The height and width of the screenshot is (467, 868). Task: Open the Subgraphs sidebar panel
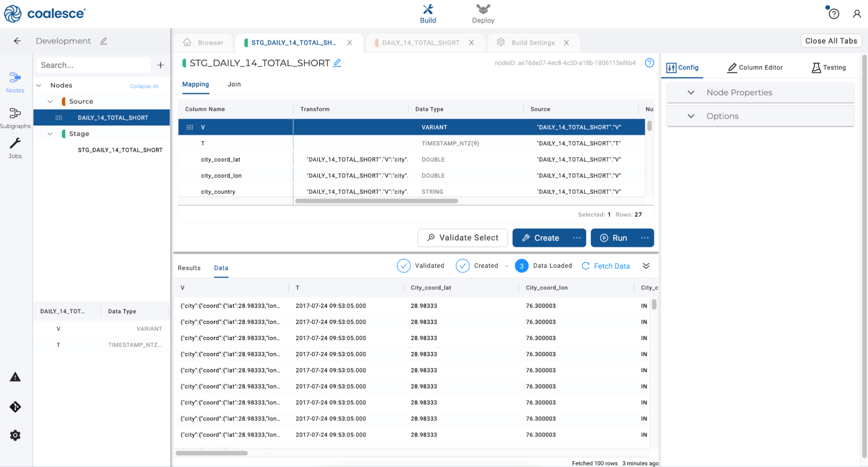pos(15,118)
